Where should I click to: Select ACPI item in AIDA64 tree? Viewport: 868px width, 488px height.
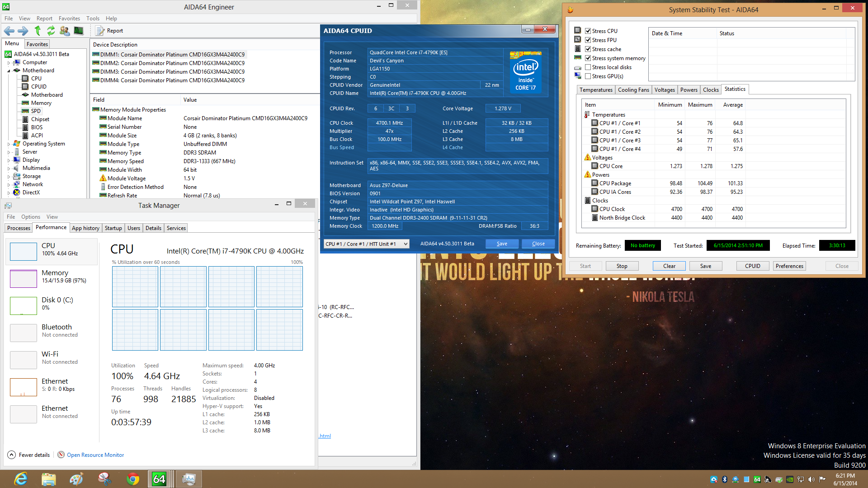(37, 136)
